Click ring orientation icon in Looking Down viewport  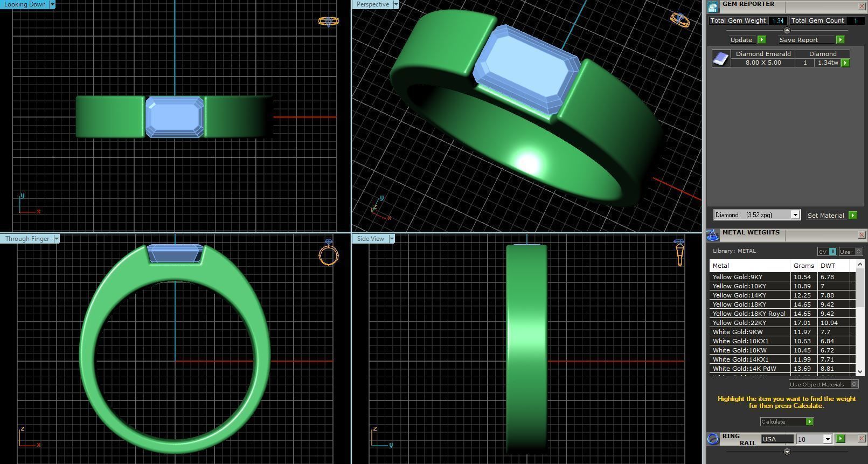[x=328, y=21]
